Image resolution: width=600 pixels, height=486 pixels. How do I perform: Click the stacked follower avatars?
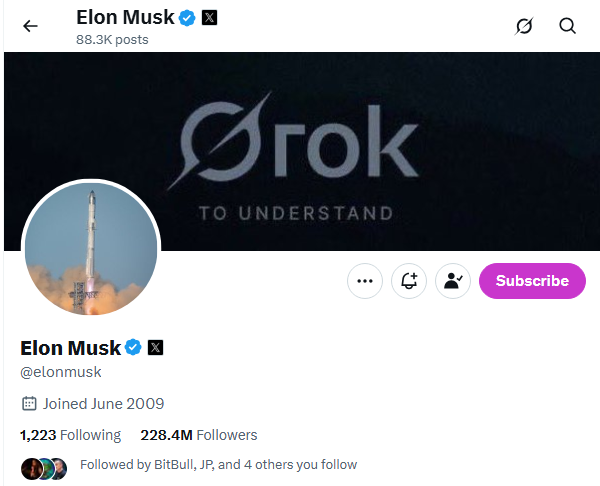tap(44, 466)
